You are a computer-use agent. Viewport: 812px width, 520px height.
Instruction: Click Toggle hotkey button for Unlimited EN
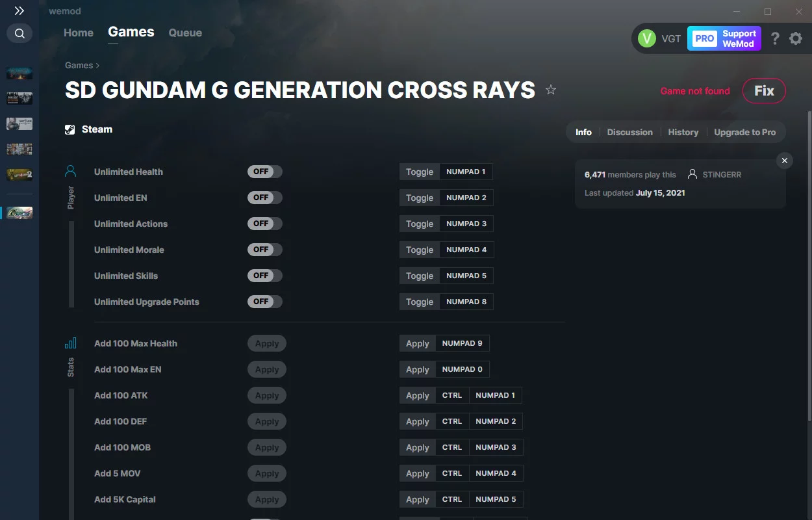[x=420, y=198]
